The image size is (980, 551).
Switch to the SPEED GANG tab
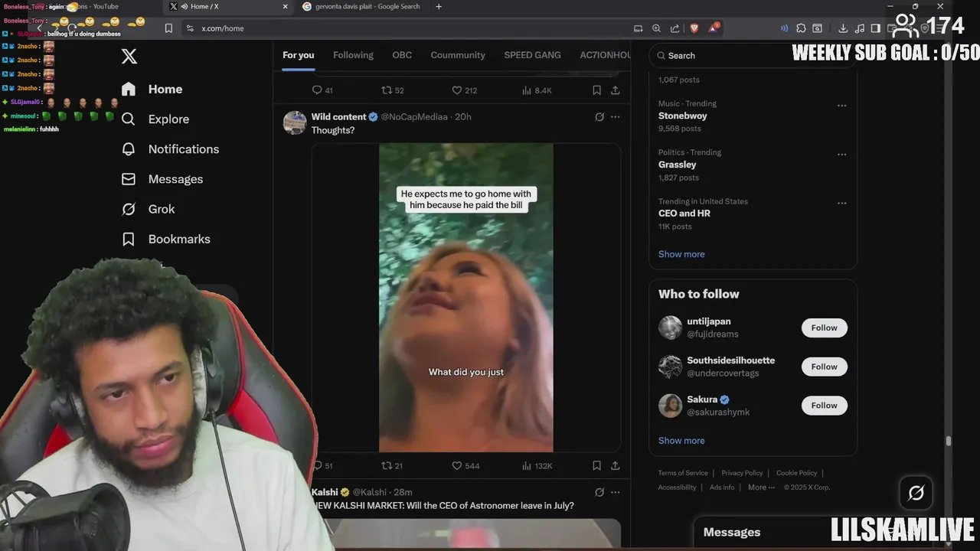click(532, 55)
